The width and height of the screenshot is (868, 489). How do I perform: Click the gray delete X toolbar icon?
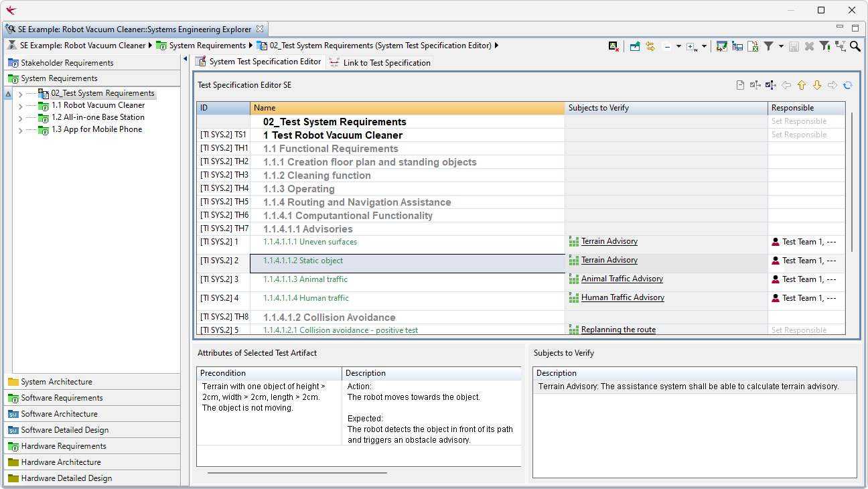pyautogui.click(x=809, y=46)
